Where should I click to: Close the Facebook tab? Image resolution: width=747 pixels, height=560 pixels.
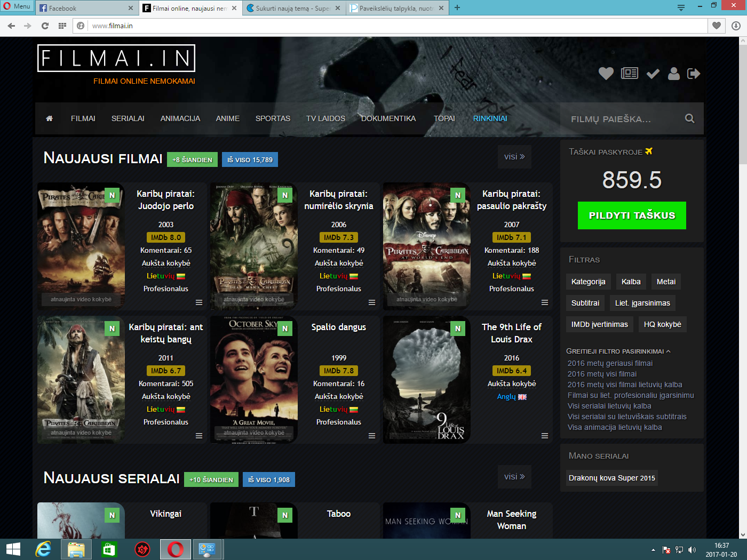click(131, 8)
